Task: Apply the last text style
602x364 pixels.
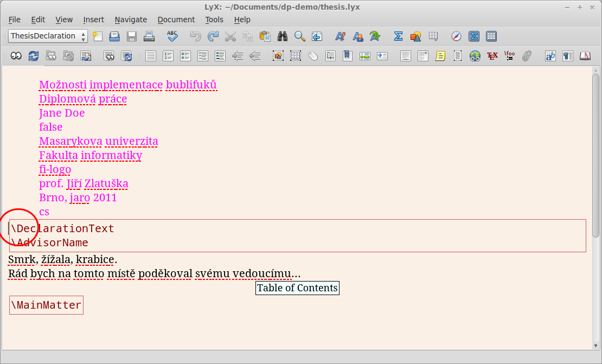Action: click(375, 36)
